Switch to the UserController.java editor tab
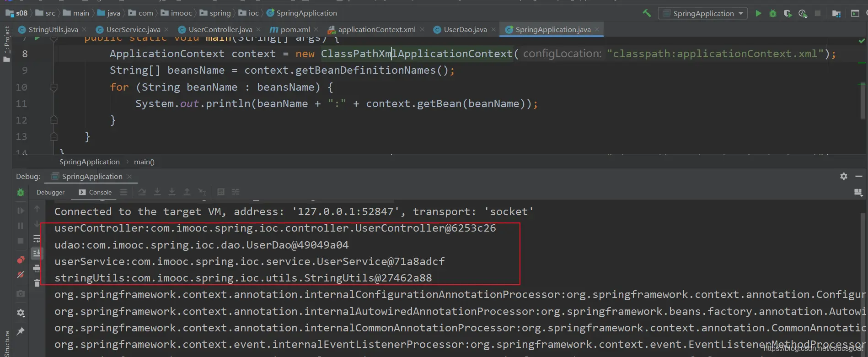868x357 pixels. (220, 29)
